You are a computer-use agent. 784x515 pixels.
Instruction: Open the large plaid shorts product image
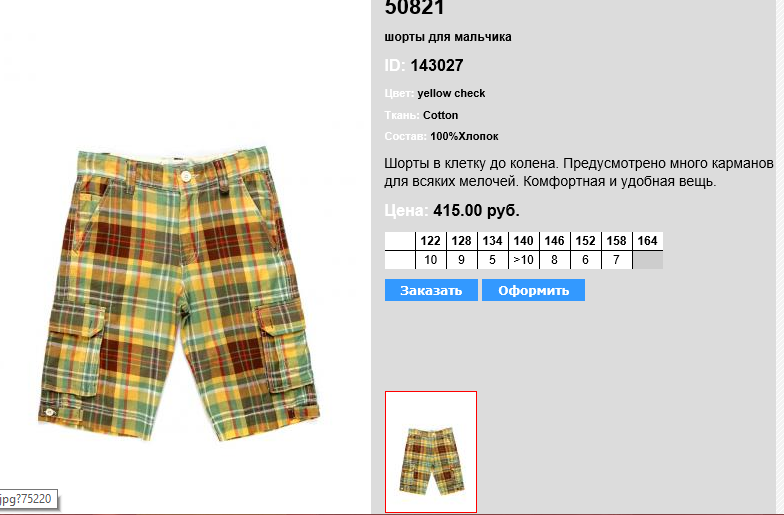point(178,292)
